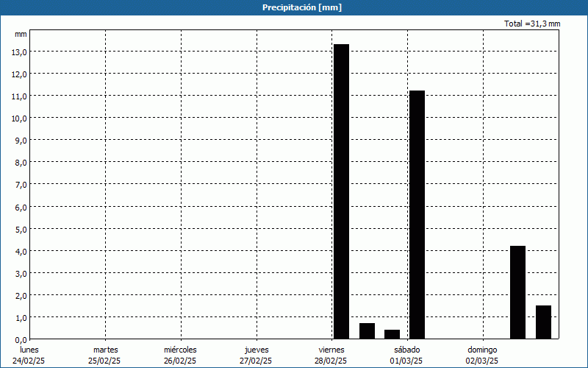The height and width of the screenshot is (368, 588).
Task: Select the viernes 28/02/25 axis label
Action: pos(331,355)
